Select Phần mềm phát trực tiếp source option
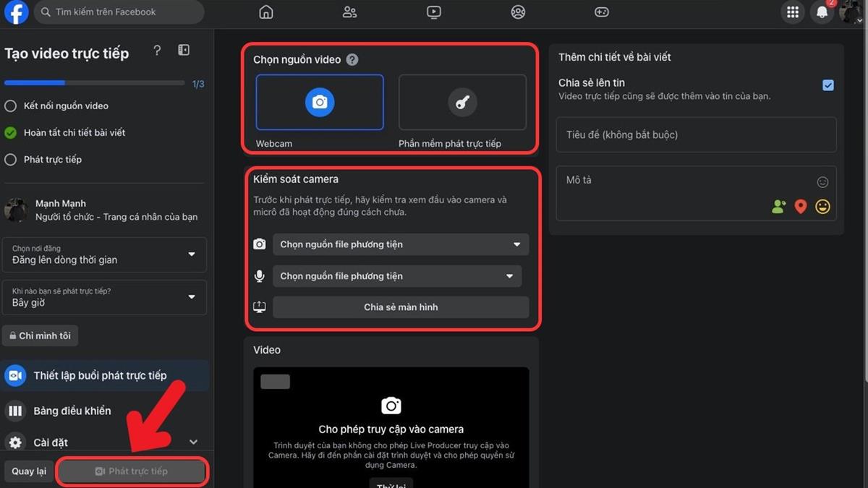The height and width of the screenshot is (488, 868). (x=462, y=103)
